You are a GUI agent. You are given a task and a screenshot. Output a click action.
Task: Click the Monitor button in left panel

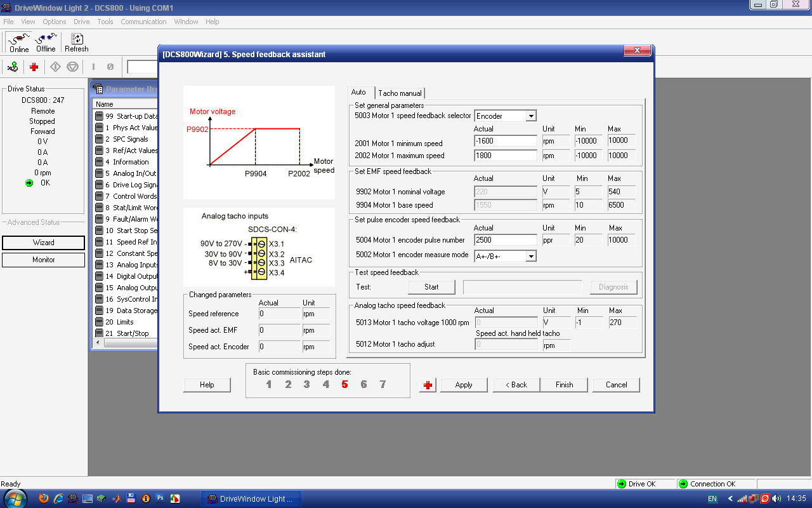(43, 260)
